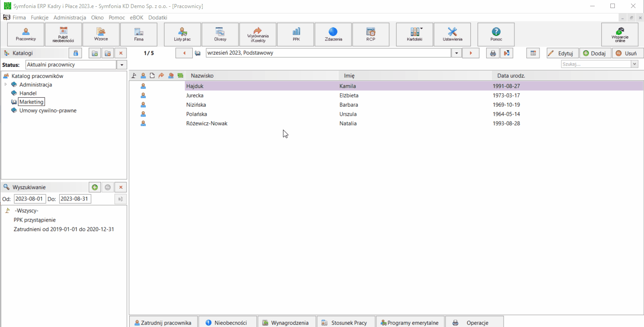Expand the Administracja tree node

click(x=5, y=84)
